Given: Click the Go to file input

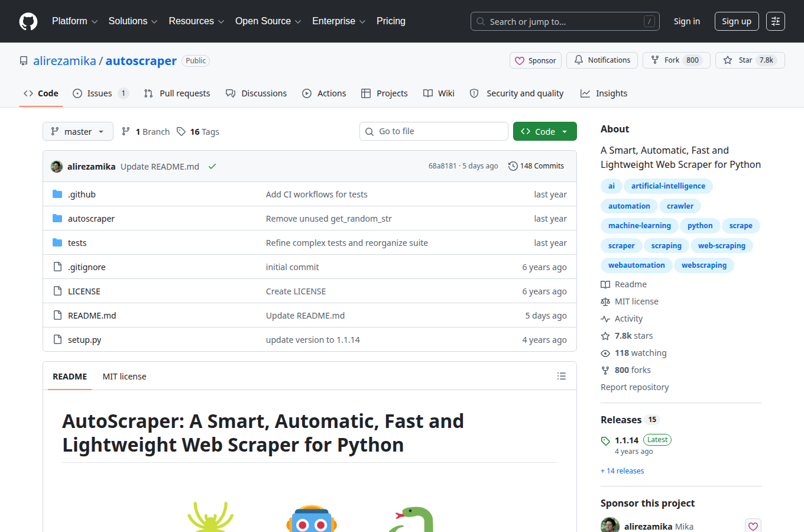Looking at the screenshot, I should (434, 131).
